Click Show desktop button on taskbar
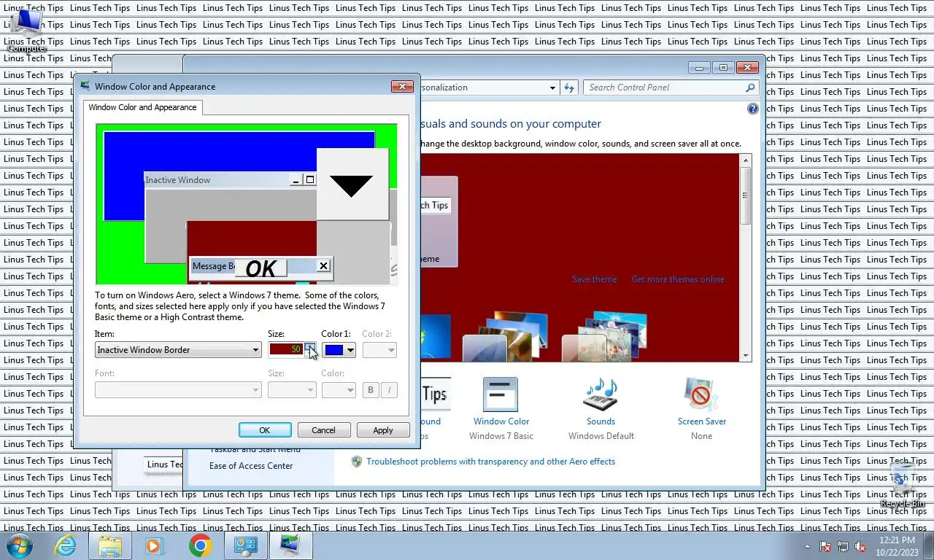Image resolution: width=934 pixels, height=560 pixels. point(929,546)
